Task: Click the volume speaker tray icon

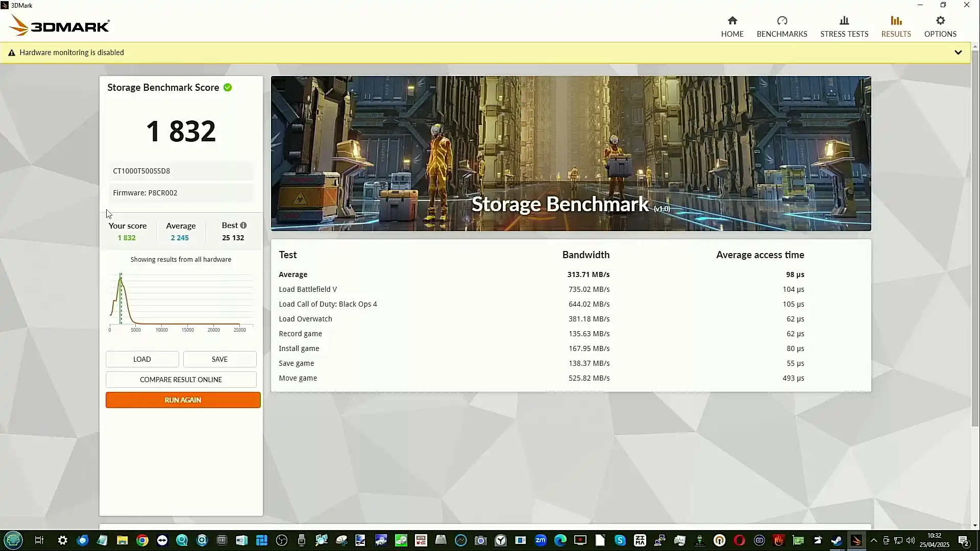Action: click(x=911, y=540)
